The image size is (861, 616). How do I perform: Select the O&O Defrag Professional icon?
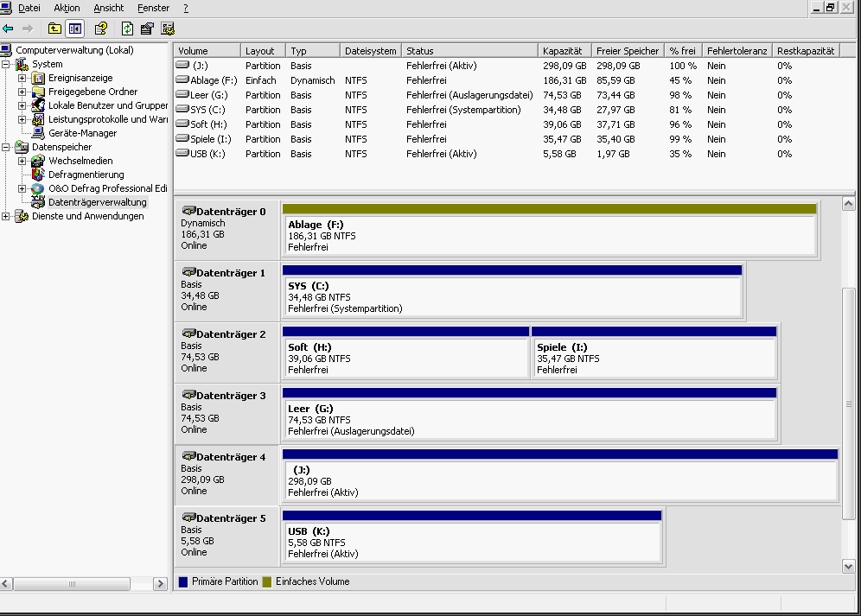click(x=38, y=188)
